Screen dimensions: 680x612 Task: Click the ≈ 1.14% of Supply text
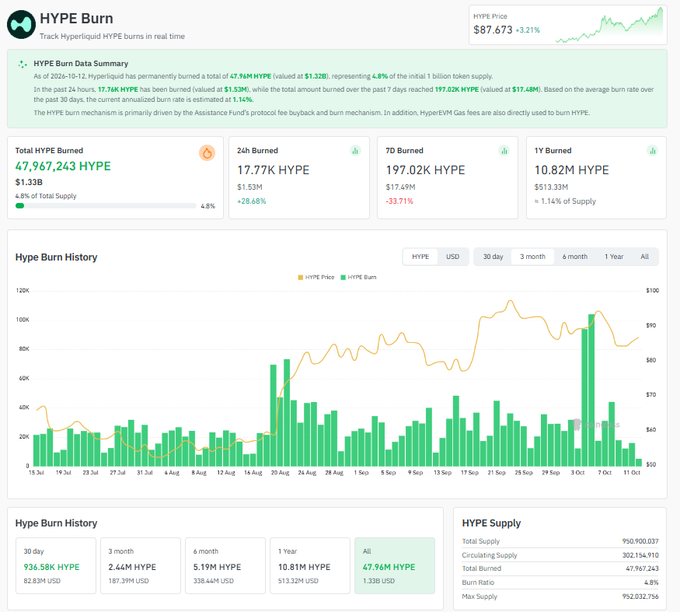(x=565, y=201)
